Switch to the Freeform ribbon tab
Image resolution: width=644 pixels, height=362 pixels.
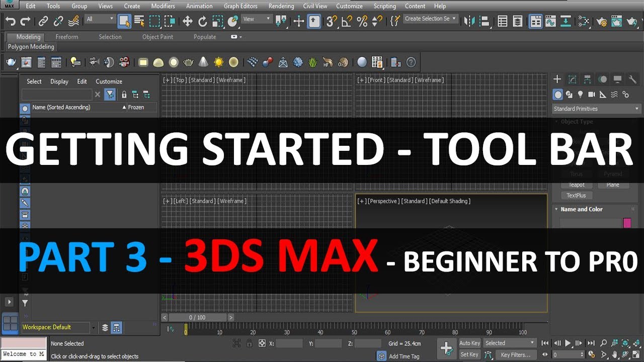pyautogui.click(x=67, y=37)
